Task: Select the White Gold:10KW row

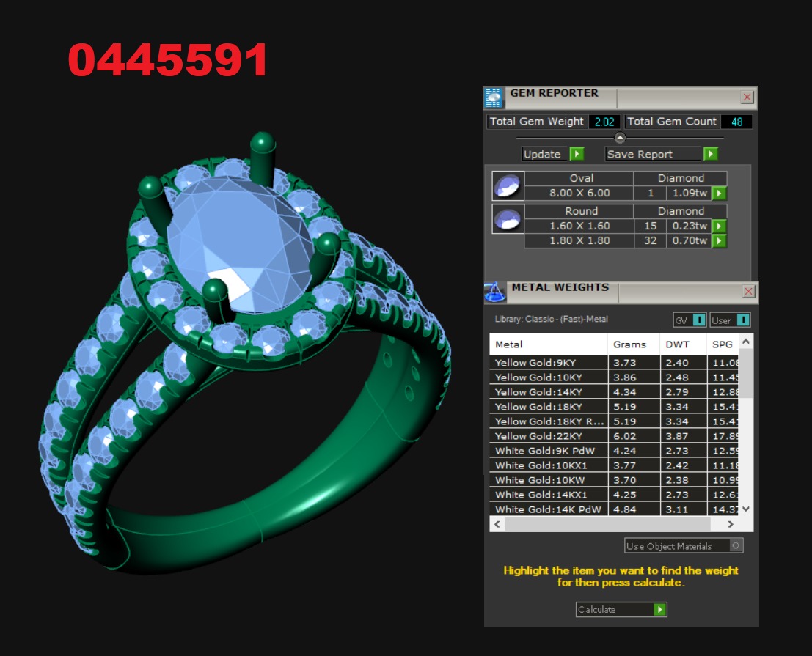Action: [614, 480]
